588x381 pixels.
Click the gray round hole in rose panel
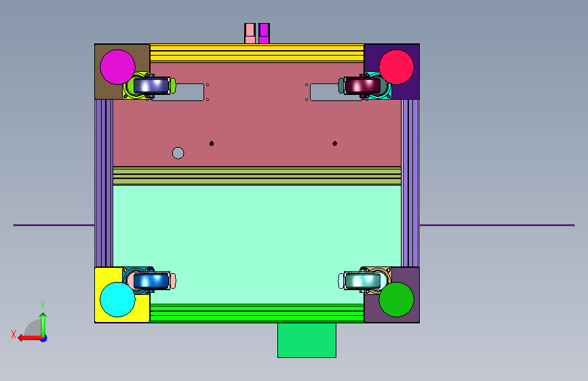pyautogui.click(x=178, y=153)
